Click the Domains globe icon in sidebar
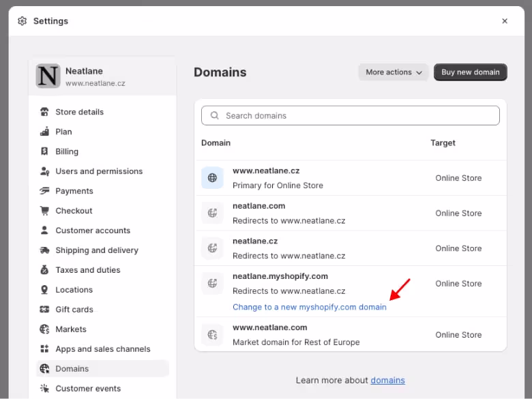Screen dimensions: 532x399 coord(44,368)
